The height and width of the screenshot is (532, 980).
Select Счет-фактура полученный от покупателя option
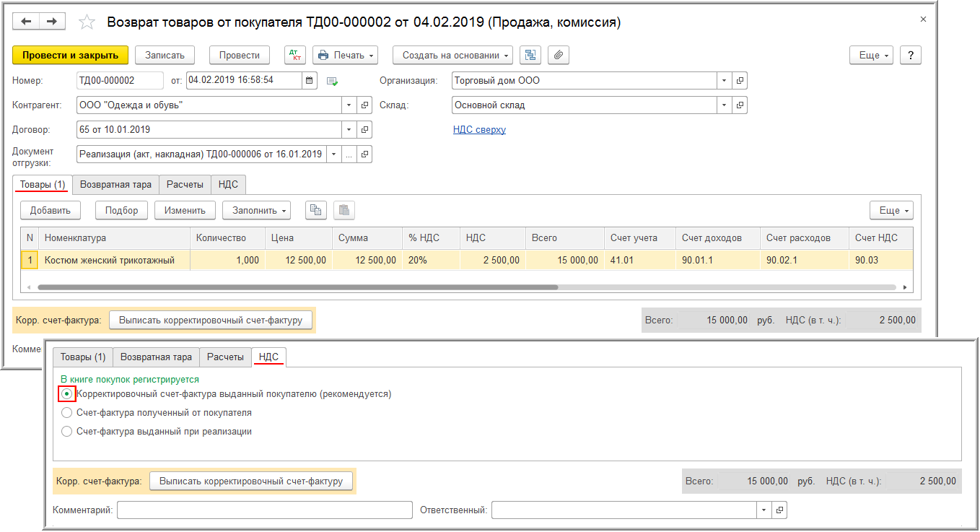click(x=67, y=413)
